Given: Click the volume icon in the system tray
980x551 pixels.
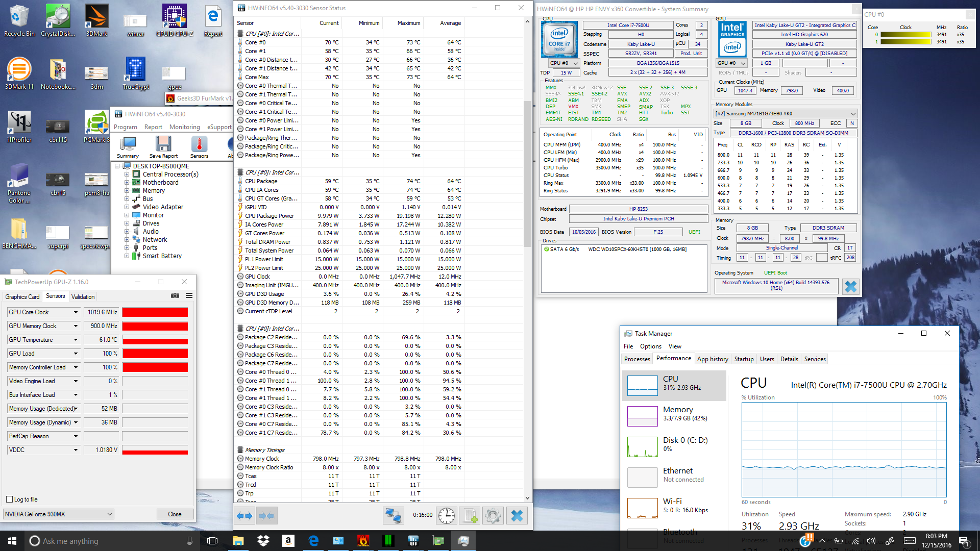Looking at the screenshot, I should 871,541.
